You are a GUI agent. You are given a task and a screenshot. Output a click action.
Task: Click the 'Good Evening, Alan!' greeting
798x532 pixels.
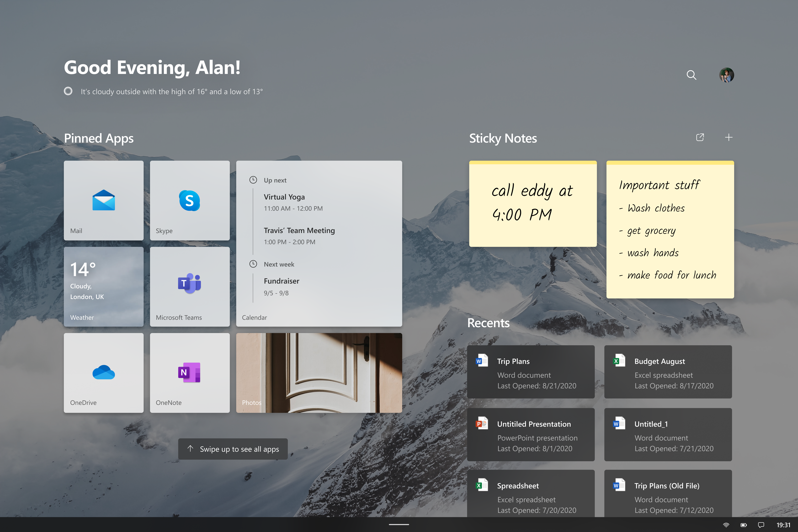click(152, 68)
